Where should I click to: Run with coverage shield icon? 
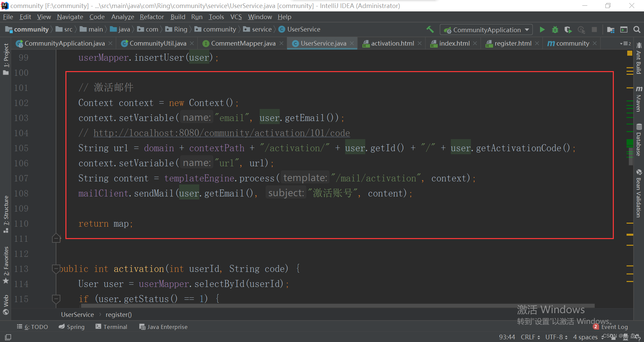(x=568, y=30)
